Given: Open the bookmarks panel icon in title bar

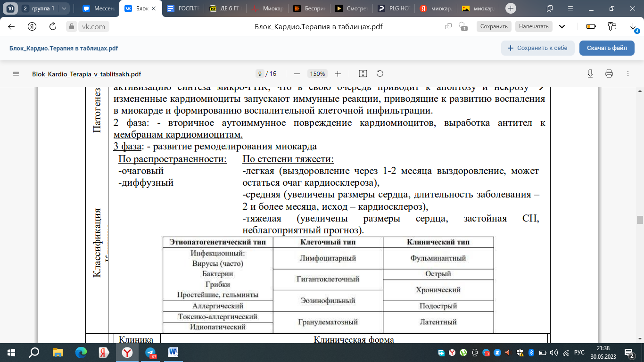Looking at the screenshot, I should (x=550, y=8).
